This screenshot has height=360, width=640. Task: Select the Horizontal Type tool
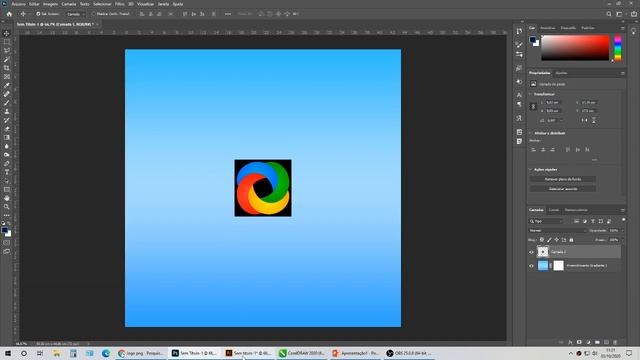coord(7,172)
